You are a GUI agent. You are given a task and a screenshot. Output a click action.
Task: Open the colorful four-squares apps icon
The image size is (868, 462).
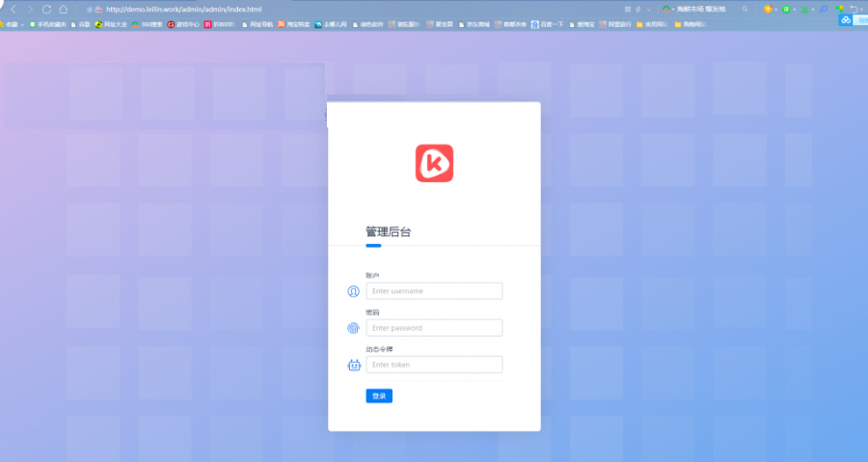[840, 10]
